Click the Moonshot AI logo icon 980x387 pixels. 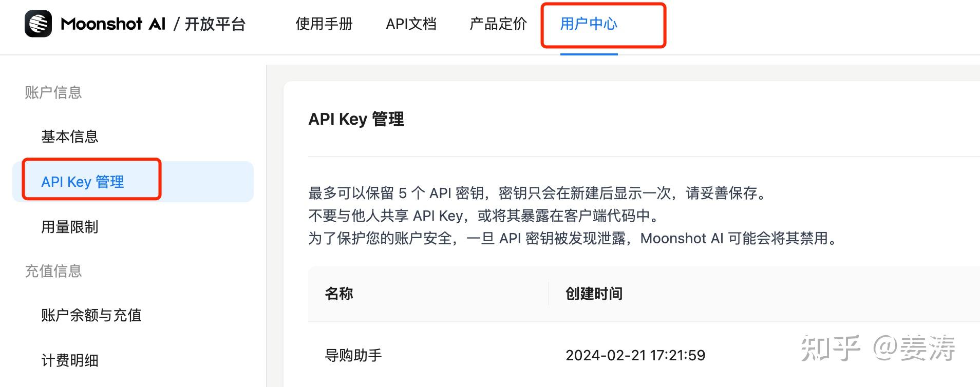pyautogui.click(x=40, y=24)
